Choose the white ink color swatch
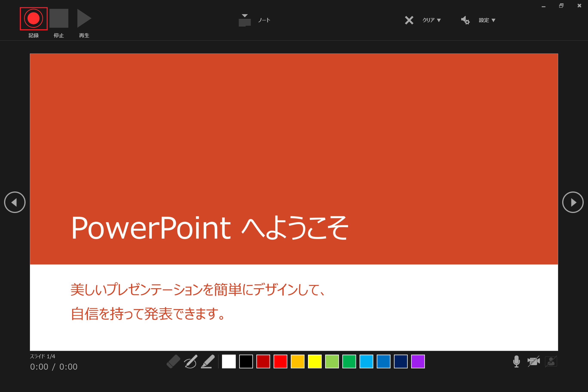Viewport: 588px width, 392px height. (x=229, y=361)
